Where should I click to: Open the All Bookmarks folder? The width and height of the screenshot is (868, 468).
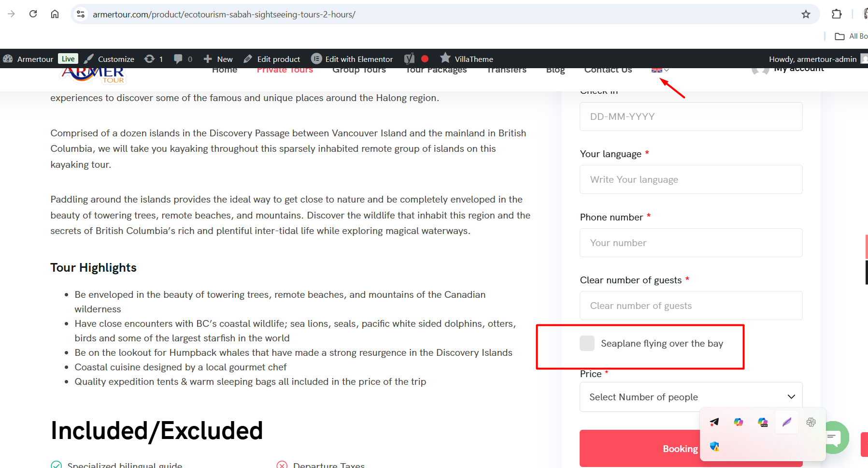click(x=851, y=36)
